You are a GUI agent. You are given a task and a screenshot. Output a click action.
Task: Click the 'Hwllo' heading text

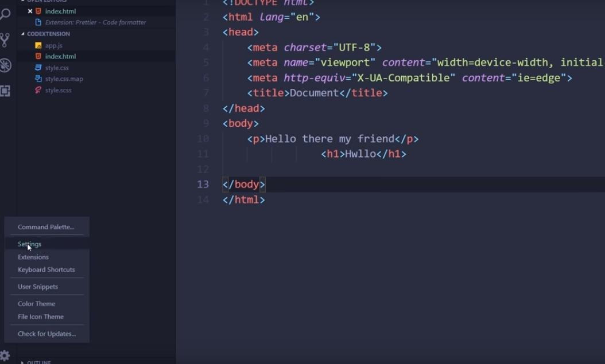360,154
